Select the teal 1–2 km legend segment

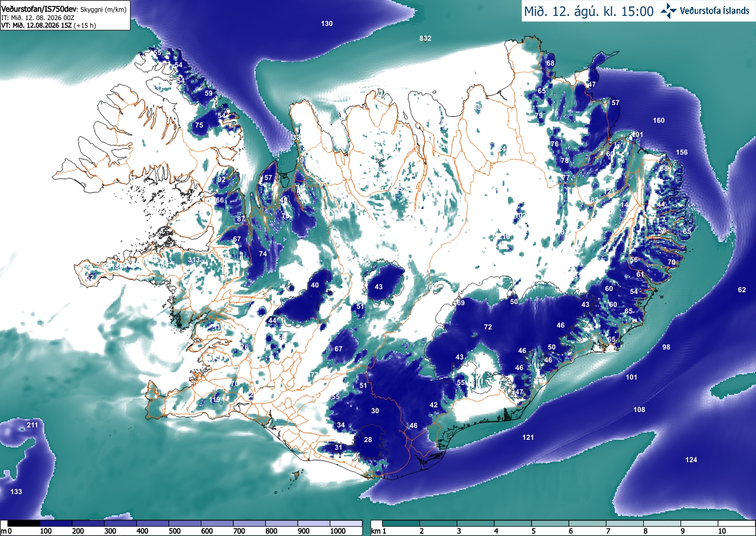click(401, 523)
